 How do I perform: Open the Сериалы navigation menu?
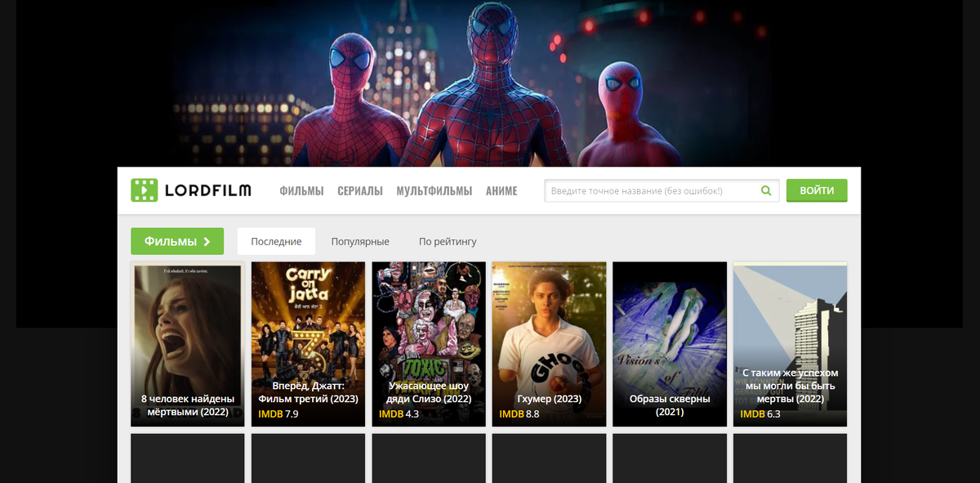(360, 191)
